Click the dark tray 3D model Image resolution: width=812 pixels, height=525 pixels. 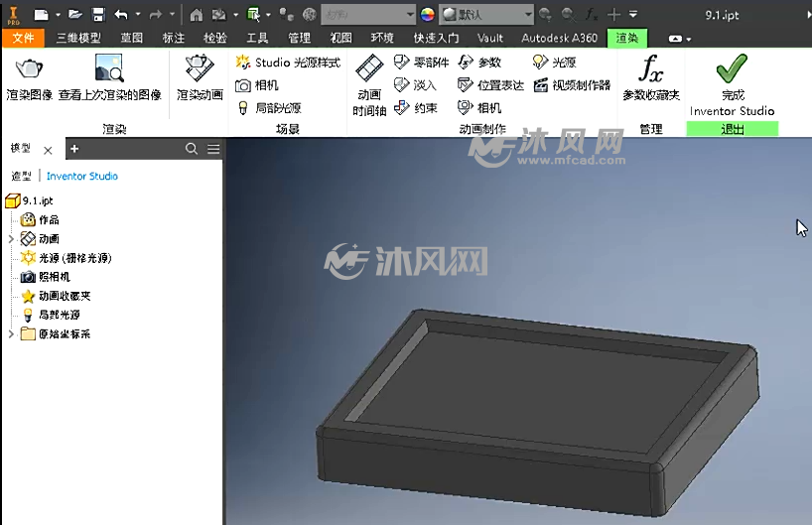[x=538, y=412]
